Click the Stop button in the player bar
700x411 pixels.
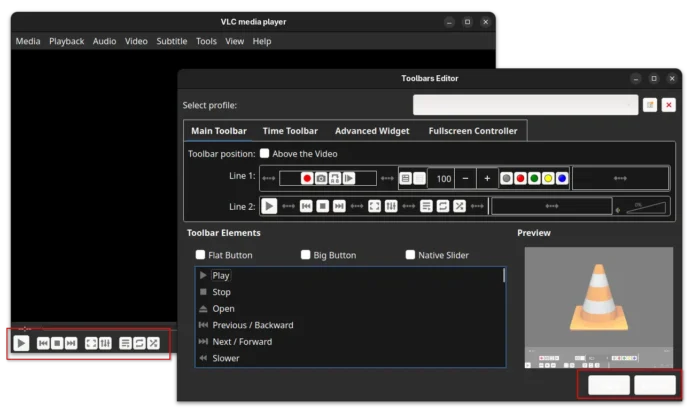(57, 343)
